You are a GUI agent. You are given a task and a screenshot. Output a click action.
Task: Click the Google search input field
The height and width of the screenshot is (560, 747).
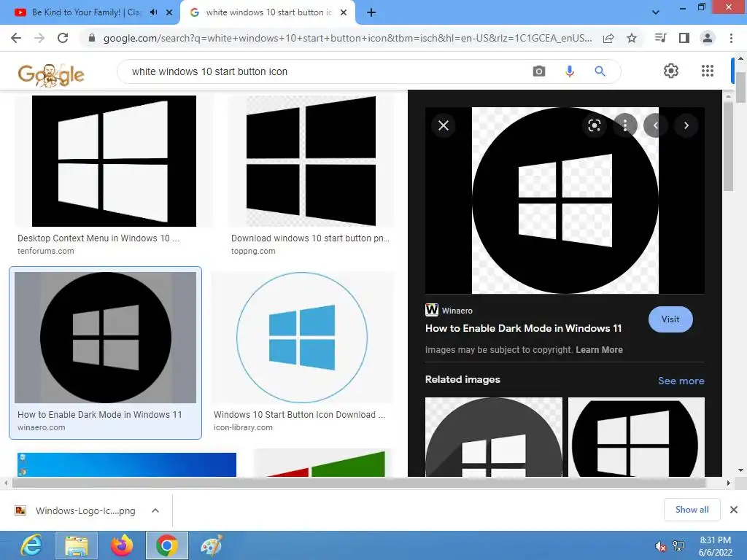point(324,71)
